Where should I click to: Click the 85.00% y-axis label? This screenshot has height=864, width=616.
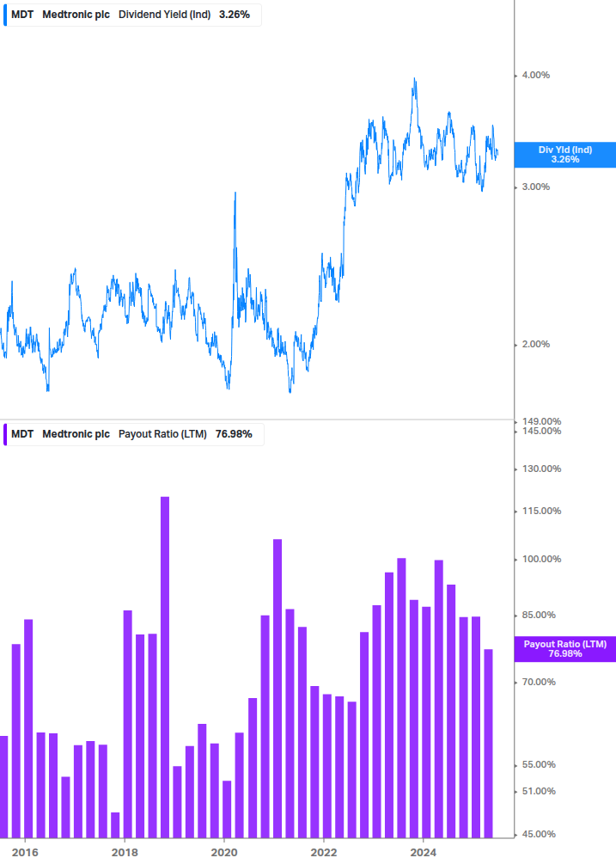(x=539, y=615)
